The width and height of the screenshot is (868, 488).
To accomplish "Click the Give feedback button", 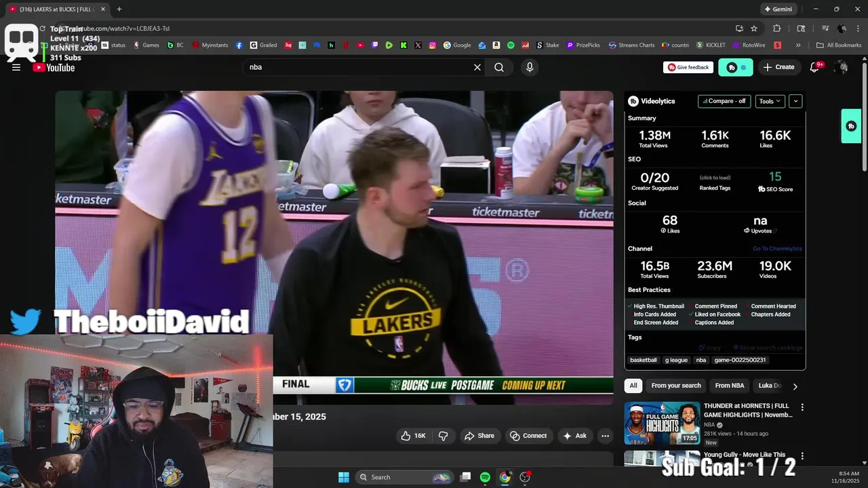I will (x=688, y=67).
